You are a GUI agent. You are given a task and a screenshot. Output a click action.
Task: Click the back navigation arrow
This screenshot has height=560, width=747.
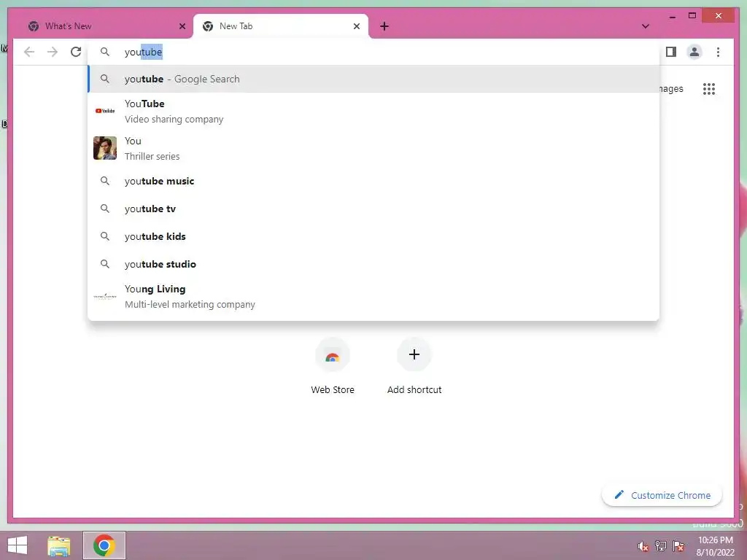(x=29, y=52)
